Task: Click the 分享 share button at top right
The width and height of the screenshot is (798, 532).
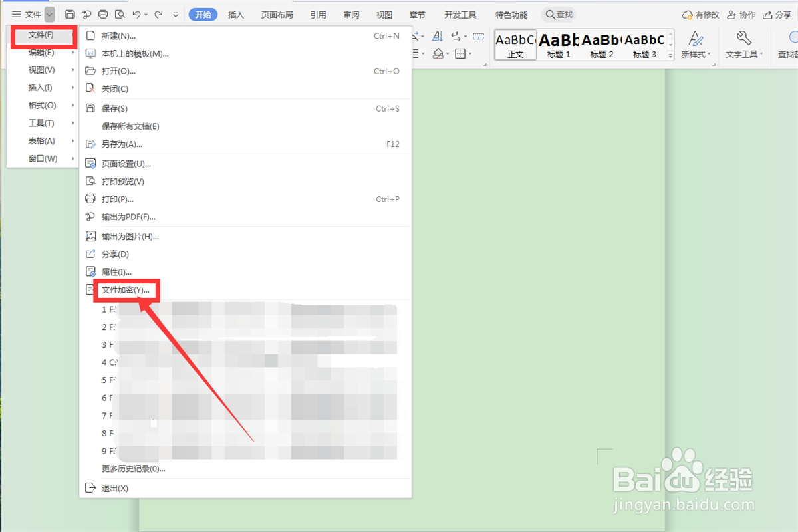Action: [x=777, y=15]
